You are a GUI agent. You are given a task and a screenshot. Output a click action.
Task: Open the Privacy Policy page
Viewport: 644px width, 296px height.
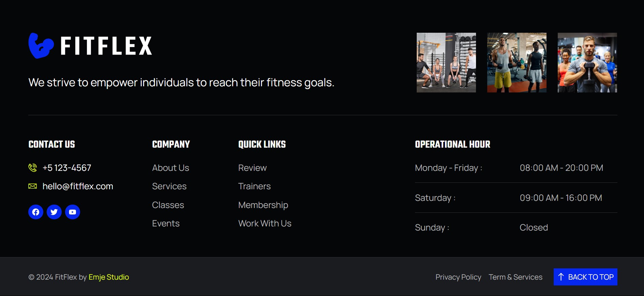click(458, 277)
